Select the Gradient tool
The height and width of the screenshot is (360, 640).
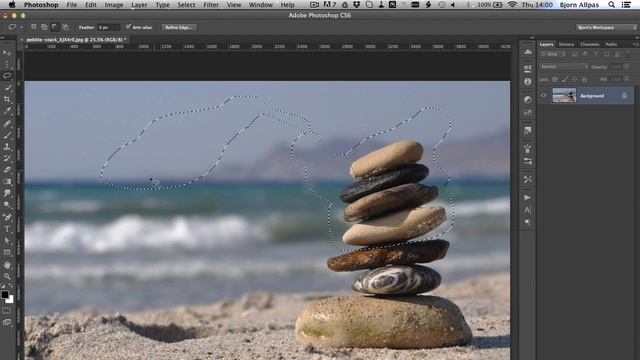(x=7, y=182)
